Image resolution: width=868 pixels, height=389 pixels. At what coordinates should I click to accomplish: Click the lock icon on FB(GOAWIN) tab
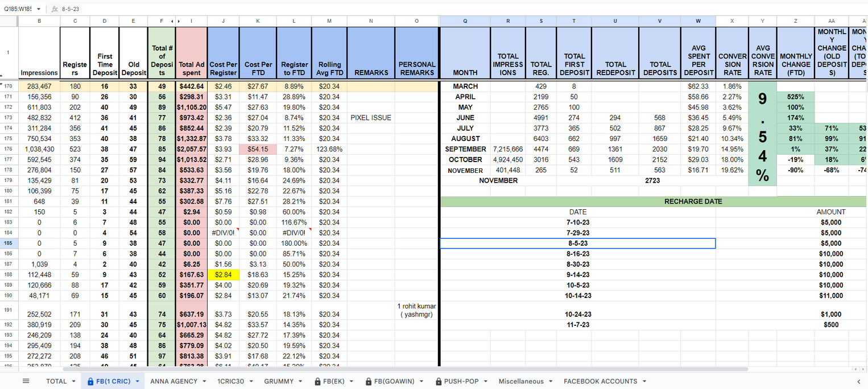(369, 382)
